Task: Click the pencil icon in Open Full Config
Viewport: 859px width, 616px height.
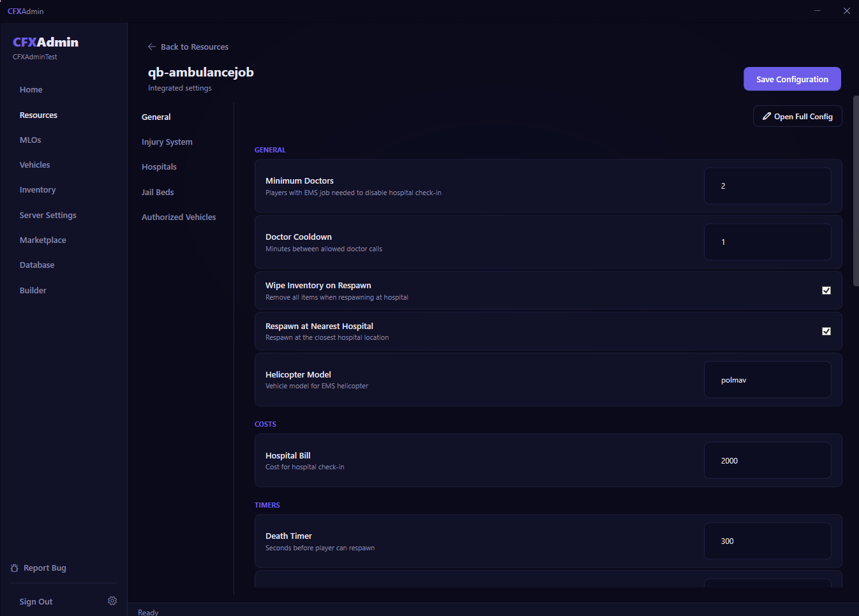Action: coord(766,116)
